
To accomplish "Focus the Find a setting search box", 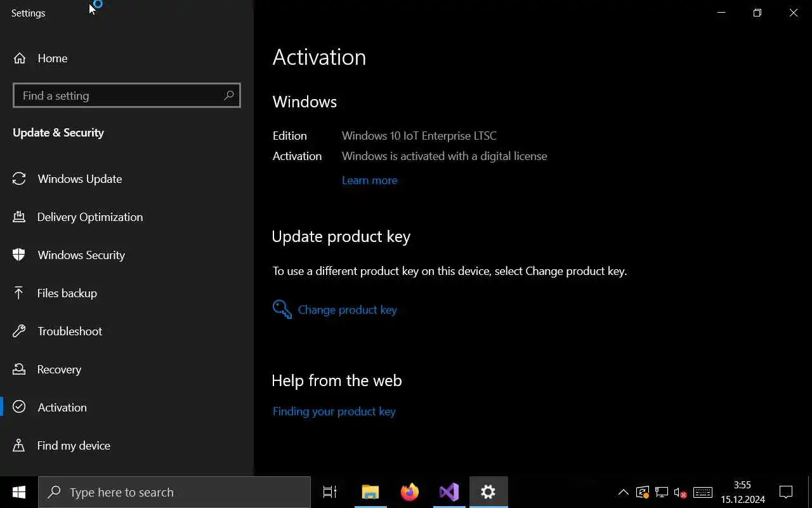I will (127, 95).
